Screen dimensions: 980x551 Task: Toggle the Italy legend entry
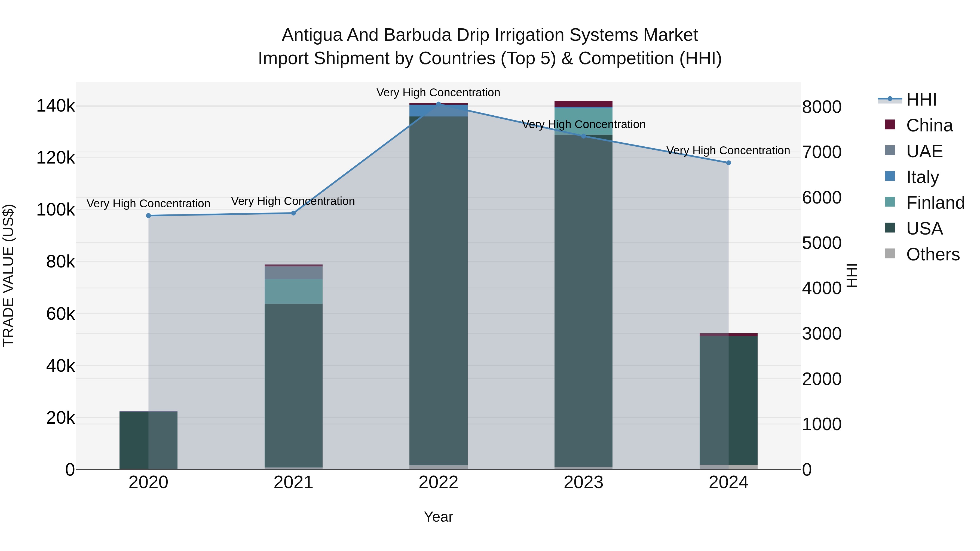click(x=912, y=177)
